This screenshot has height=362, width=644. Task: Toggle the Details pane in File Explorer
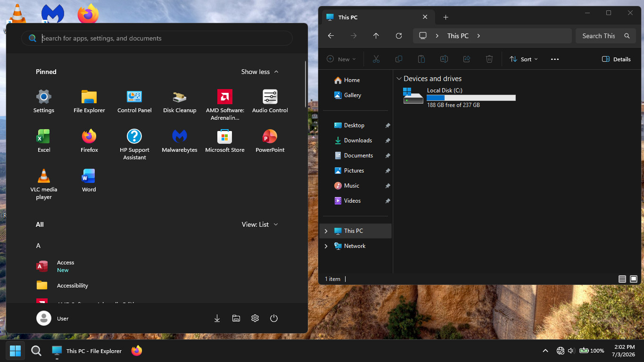point(616,59)
